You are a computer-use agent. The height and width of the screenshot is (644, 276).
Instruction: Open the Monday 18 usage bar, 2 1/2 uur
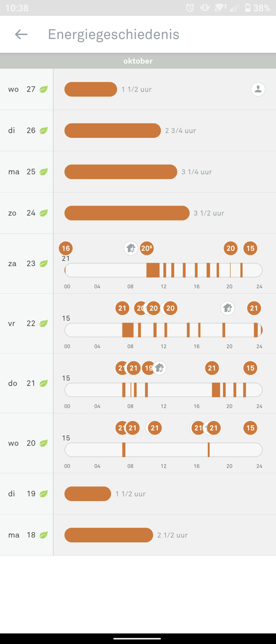tap(109, 535)
